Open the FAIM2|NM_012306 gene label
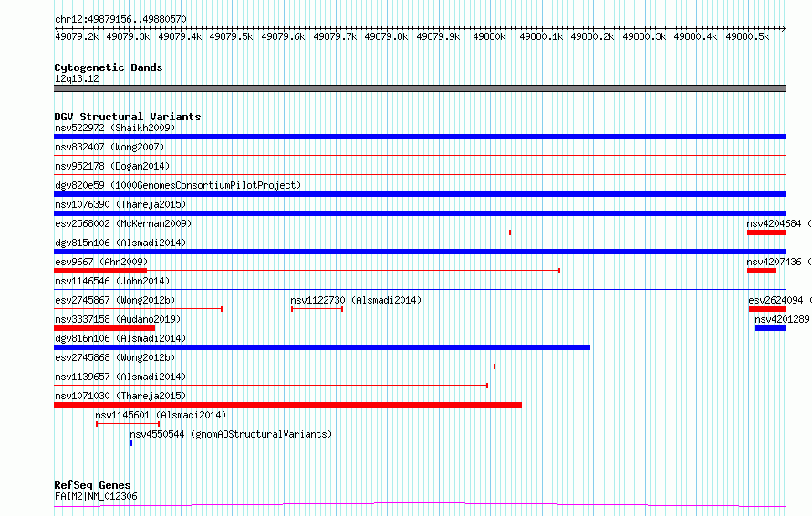812x516 pixels. click(x=96, y=496)
